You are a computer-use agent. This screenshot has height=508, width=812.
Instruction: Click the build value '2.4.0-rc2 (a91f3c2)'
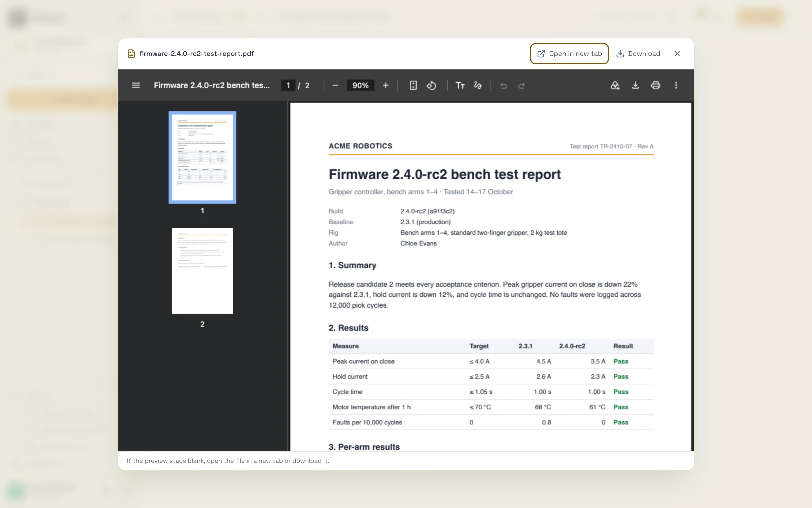coord(427,211)
